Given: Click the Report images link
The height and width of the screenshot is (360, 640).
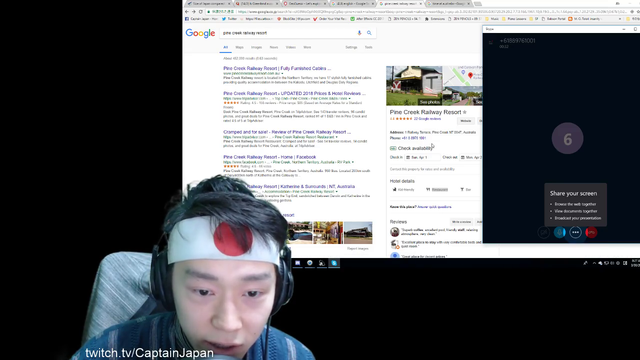Looking at the screenshot, I should click(x=358, y=249).
